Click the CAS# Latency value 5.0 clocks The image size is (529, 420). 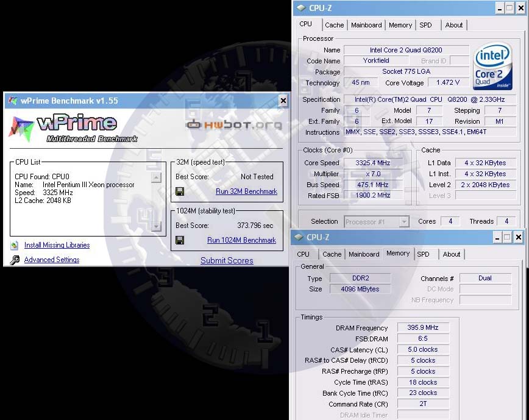423,349
